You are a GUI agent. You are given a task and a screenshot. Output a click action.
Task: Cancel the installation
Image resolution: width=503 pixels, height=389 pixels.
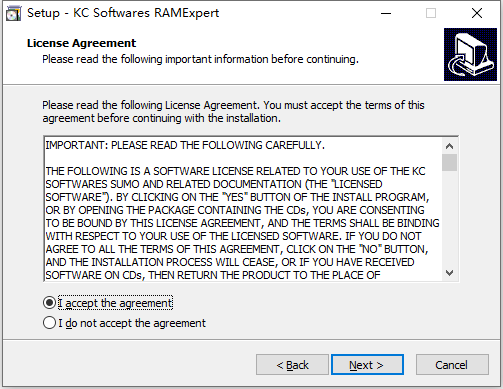point(452,365)
